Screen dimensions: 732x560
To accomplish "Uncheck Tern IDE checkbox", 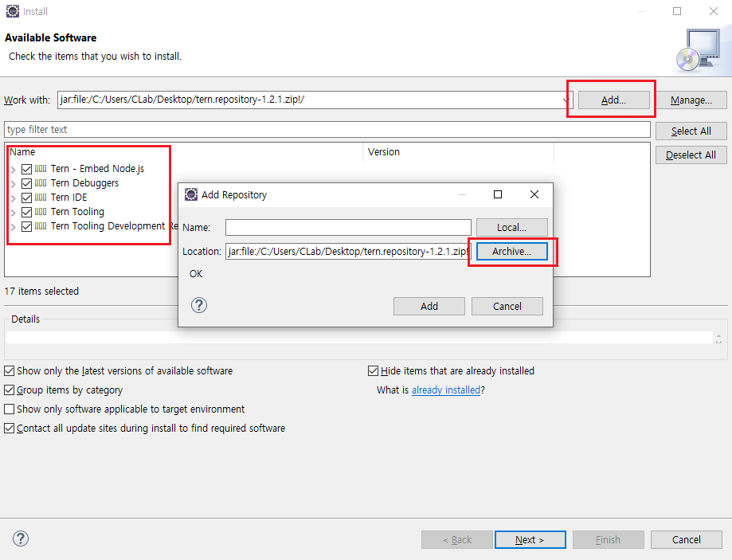I will point(26,198).
